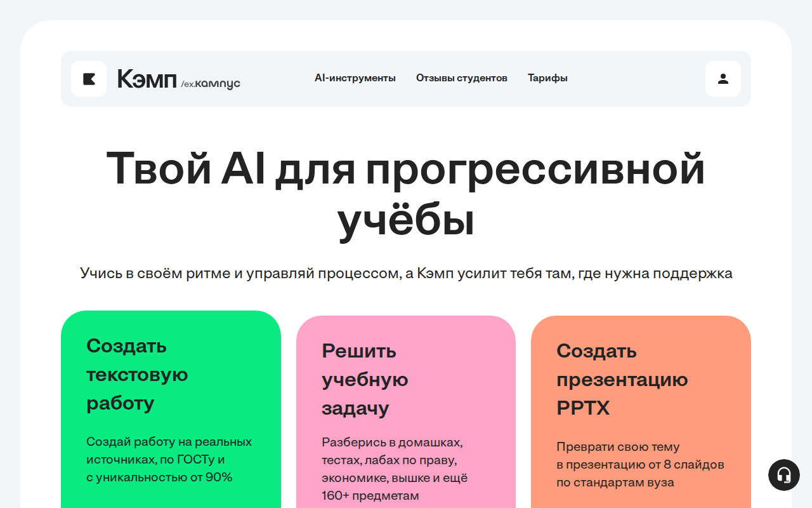Select the Создать текстовую работу card
Viewport: 812px width, 508px height.
pyautogui.click(x=171, y=406)
